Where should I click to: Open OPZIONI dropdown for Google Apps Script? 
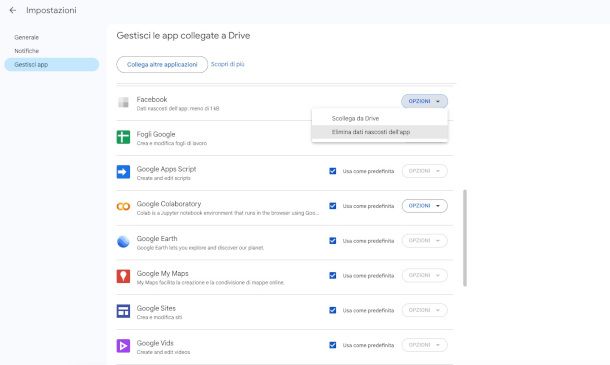pos(424,171)
